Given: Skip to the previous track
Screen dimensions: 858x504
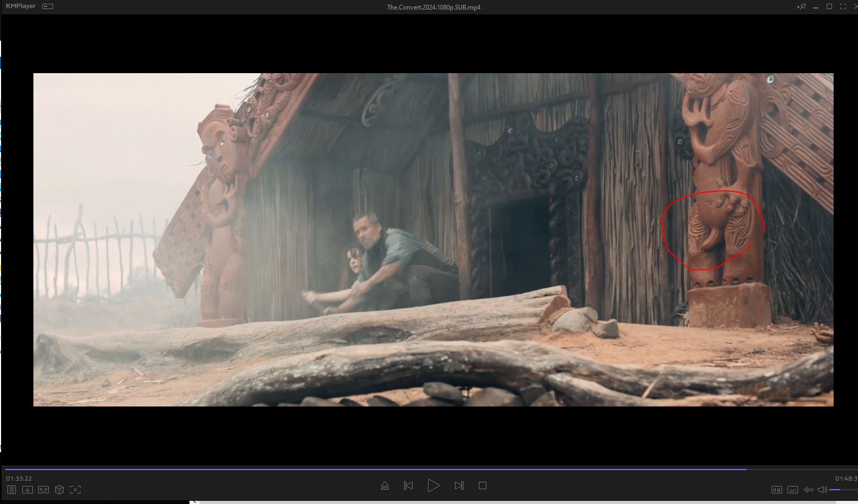Looking at the screenshot, I should click(x=408, y=485).
